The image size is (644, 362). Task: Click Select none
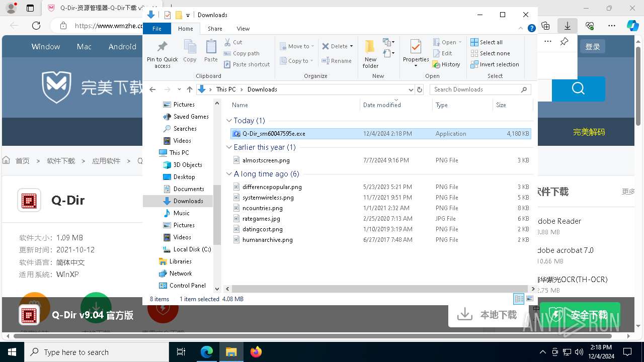tap(491, 53)
